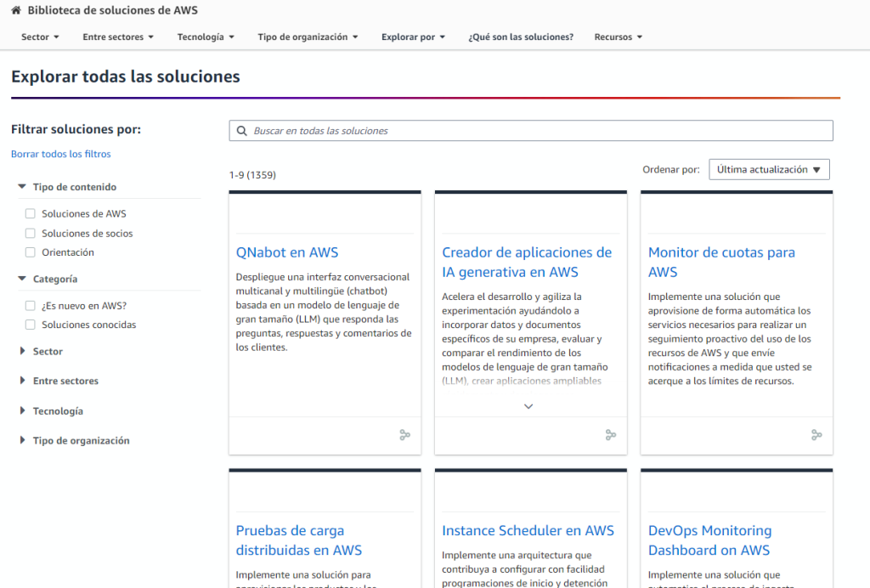Screen dimensions: 870x588
Task: Click Borrar todos los filtros
Action: [59, 153]
